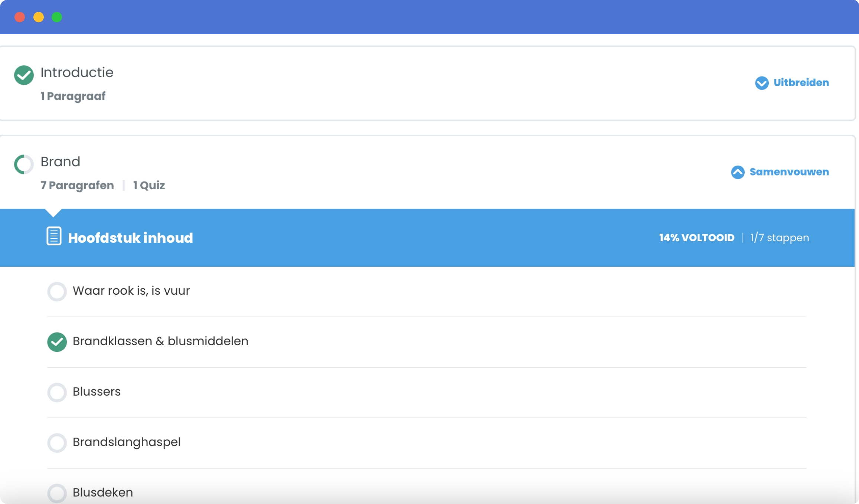This screenshot has width=859, height=504.
Task: Toggle the empty completion circle beside Blussers
Action: pos(57,392)
